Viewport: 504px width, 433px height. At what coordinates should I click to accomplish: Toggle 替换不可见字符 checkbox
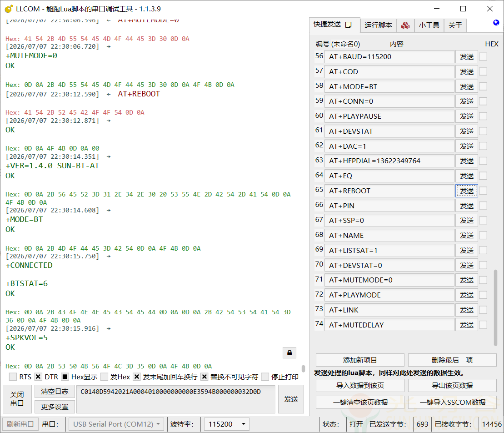pos(204,377)
